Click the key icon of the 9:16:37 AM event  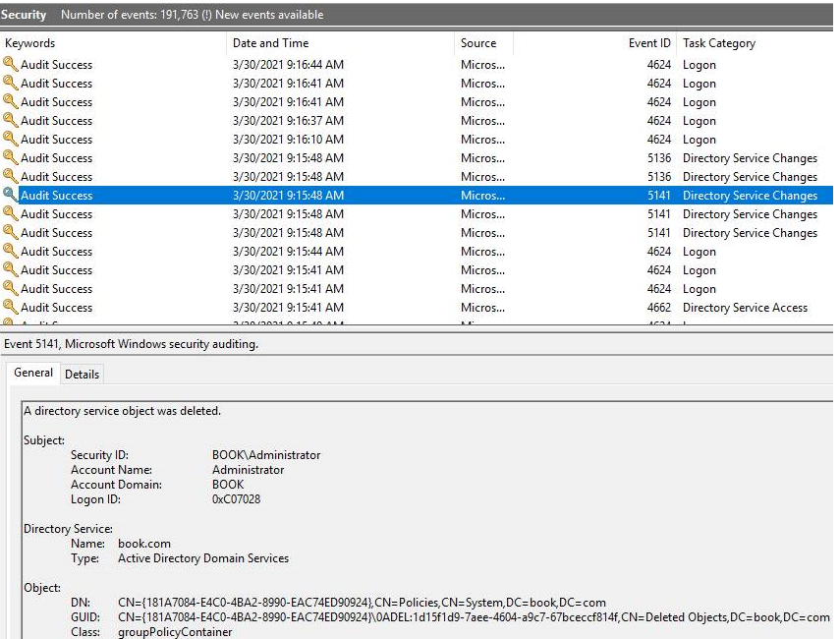coord(10,121)
